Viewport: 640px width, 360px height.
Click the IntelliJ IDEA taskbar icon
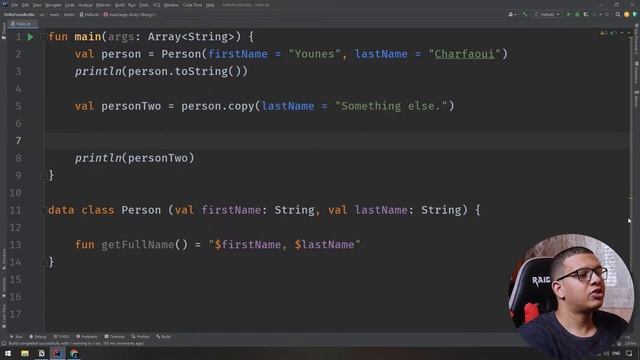coord(57,353)
